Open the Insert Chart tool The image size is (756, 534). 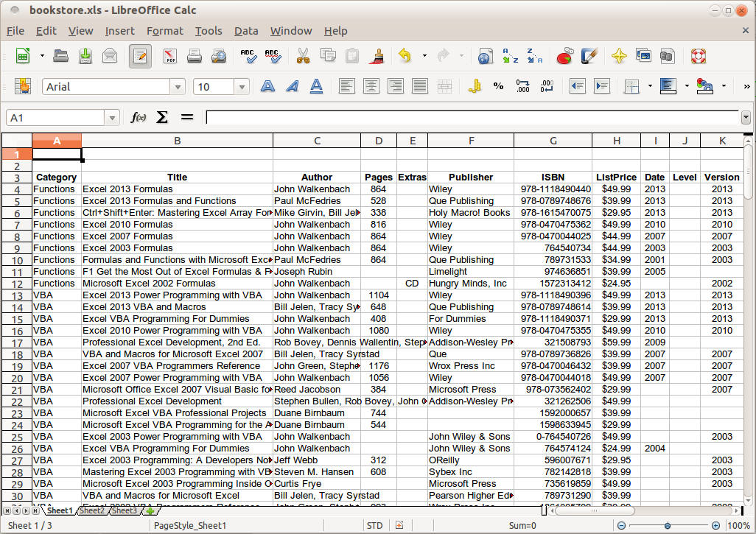(566, 56)
